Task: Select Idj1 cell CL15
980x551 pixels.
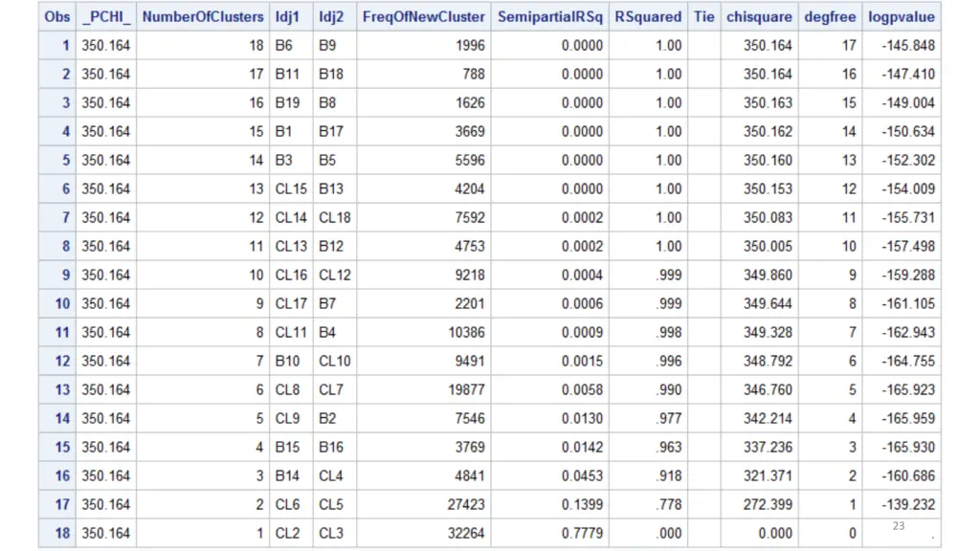Action: (x=291, y=189)
